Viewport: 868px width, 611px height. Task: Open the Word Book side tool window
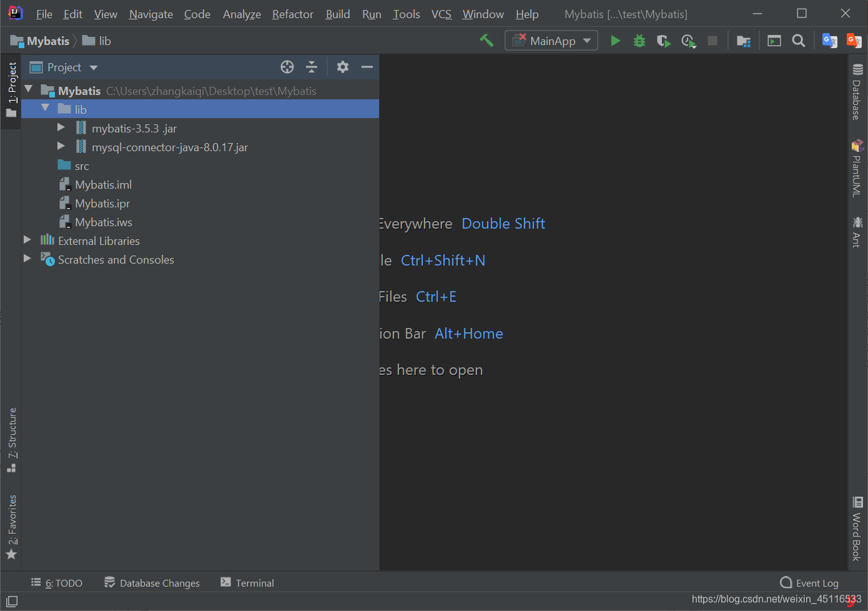tap(857, 529)
